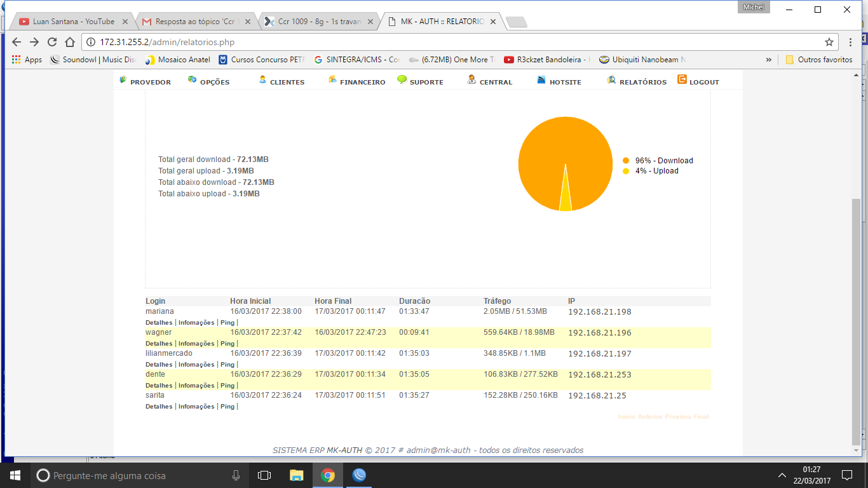Open the round blue app after Chrome on taskbar
Screen dimensions: 868x488
[359, 475]
